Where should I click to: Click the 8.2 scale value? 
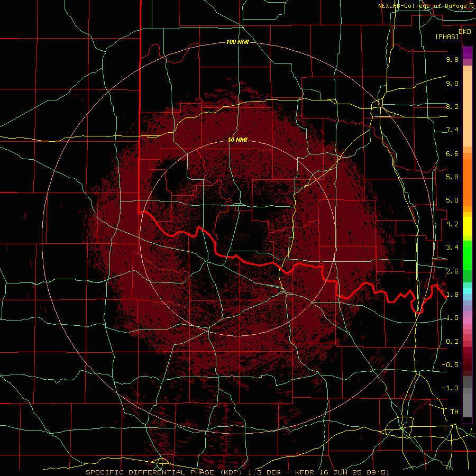452,106
